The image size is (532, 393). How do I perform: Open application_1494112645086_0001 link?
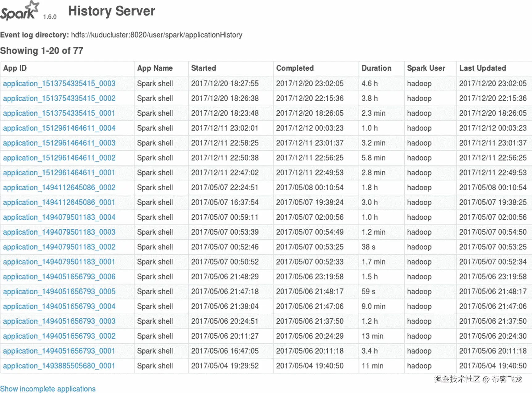click(x=59, y=202)
